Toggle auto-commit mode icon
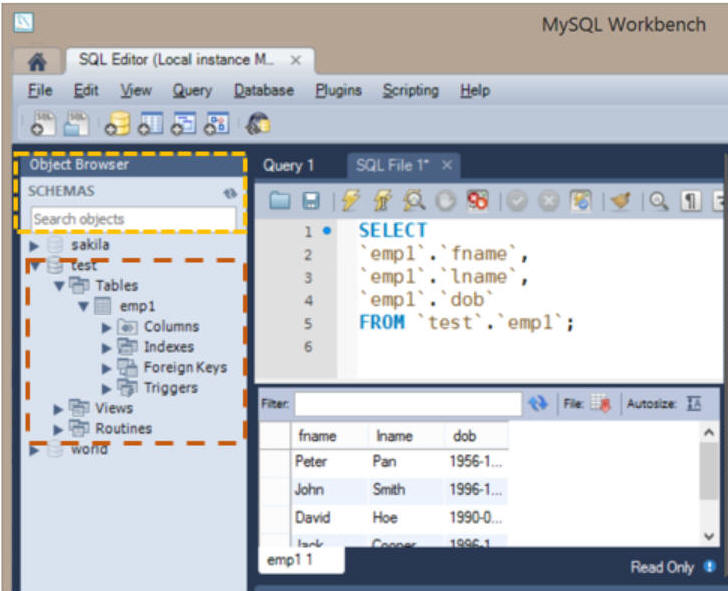This screenshot has height=591, width=728. point(580,201)
